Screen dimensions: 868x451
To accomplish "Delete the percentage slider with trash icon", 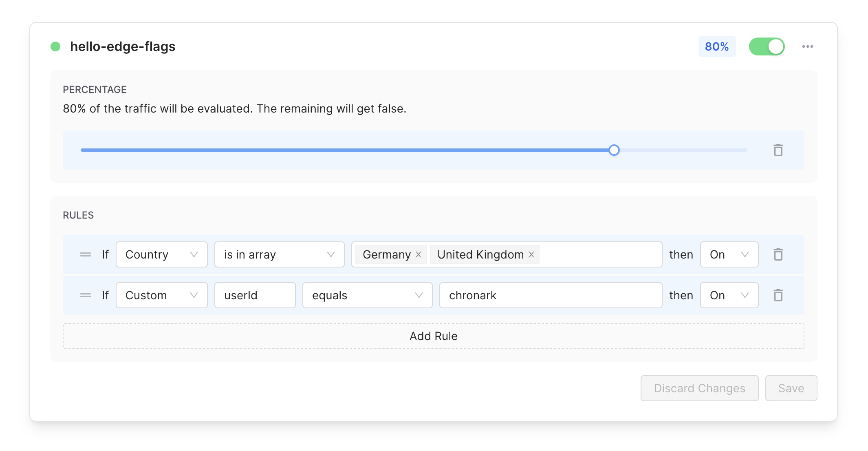I will pos(778,150).
